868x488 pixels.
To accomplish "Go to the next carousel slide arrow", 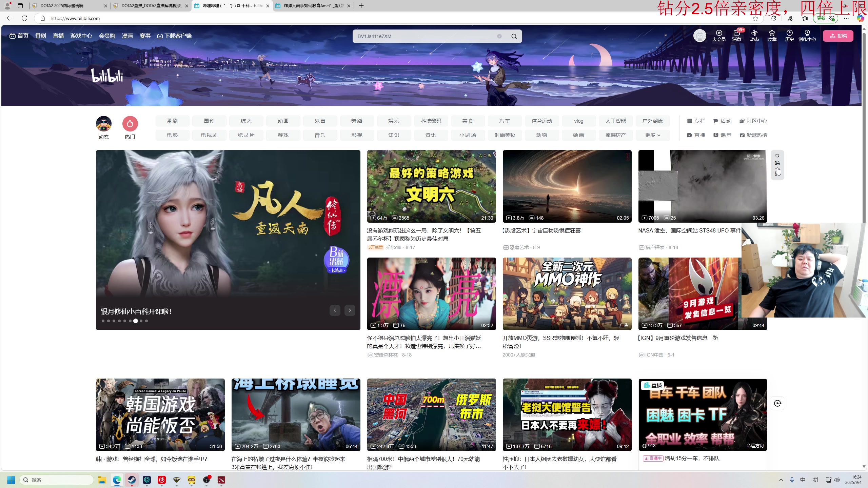I will point(350,310).
